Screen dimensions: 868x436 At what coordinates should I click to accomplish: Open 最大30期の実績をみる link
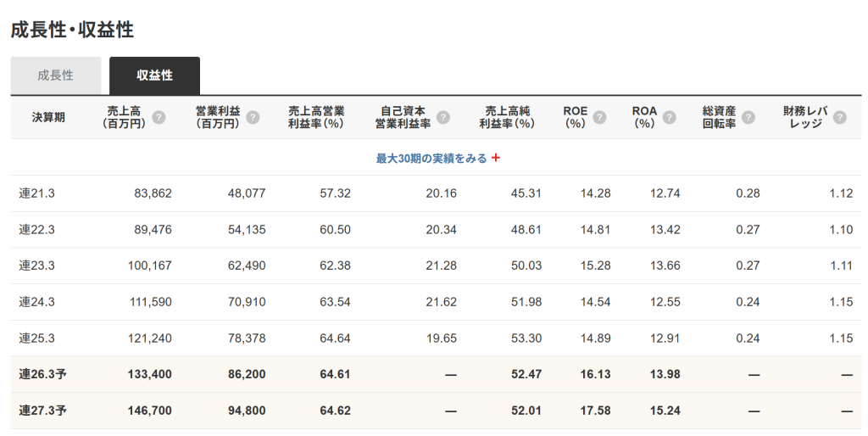pyautogui.click(x=431, y=159)
